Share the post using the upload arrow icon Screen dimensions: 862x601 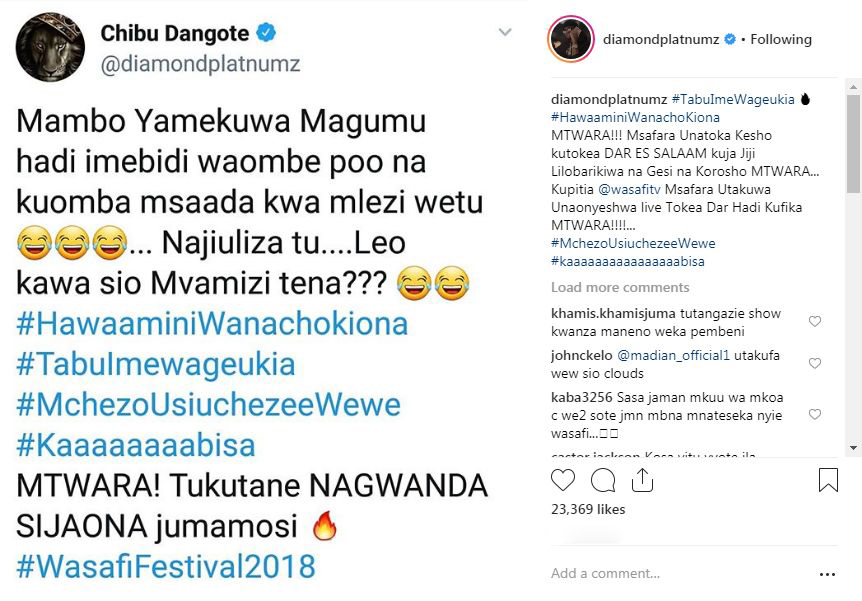click(642, 480)
